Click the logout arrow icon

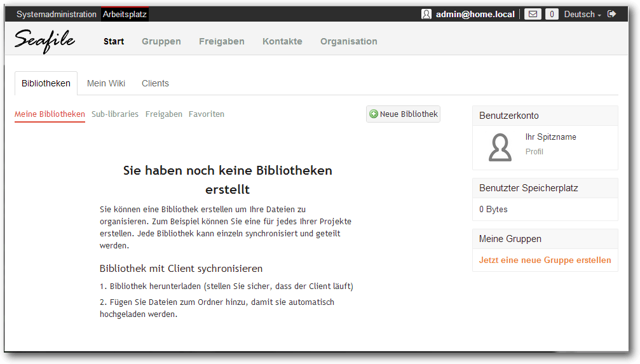[x=611, y=14]
